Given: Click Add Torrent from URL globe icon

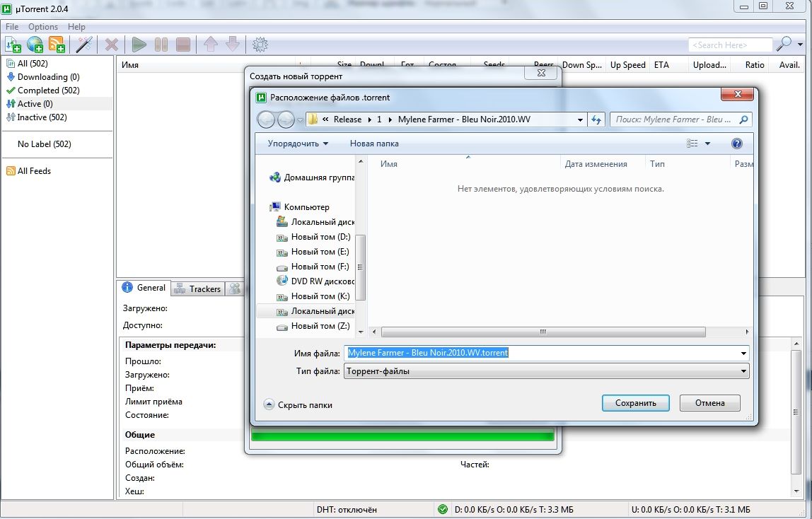Looking at the screenshot, I should click(35, 45).
